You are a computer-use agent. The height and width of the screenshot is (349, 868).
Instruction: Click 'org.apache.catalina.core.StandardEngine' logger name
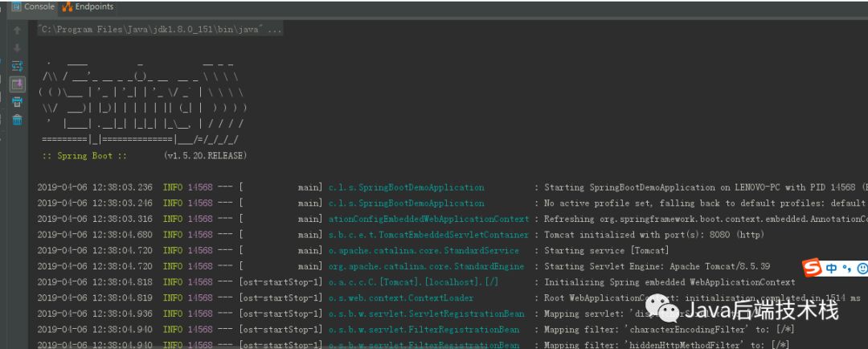[426, 266]
